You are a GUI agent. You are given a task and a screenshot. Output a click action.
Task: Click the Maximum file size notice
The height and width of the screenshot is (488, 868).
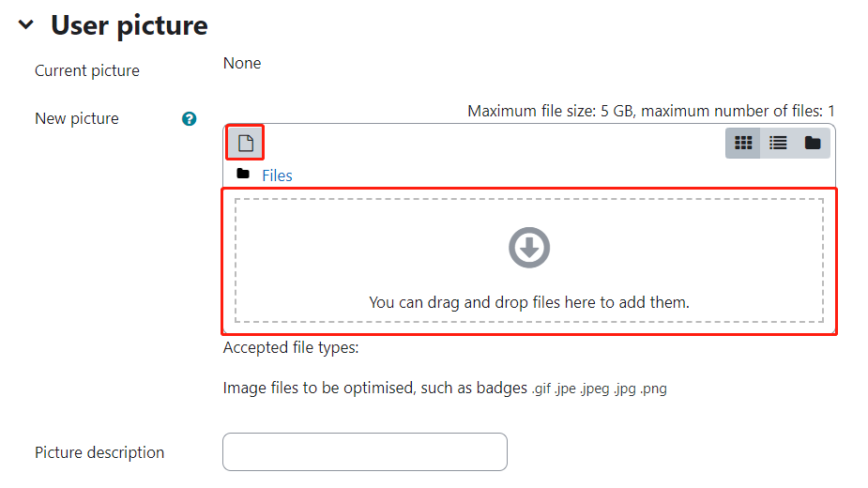click(x=651, y=112)
